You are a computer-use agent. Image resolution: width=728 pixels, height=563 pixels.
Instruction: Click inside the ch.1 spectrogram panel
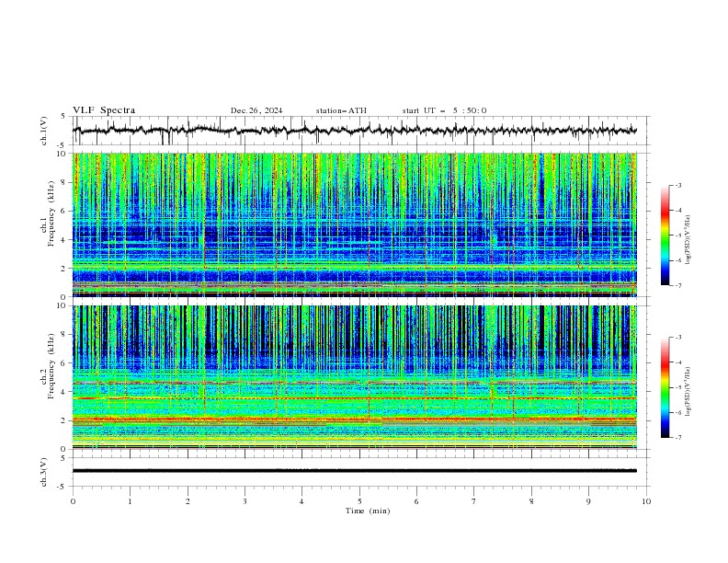pyautogui.click(x=355, y=224)
